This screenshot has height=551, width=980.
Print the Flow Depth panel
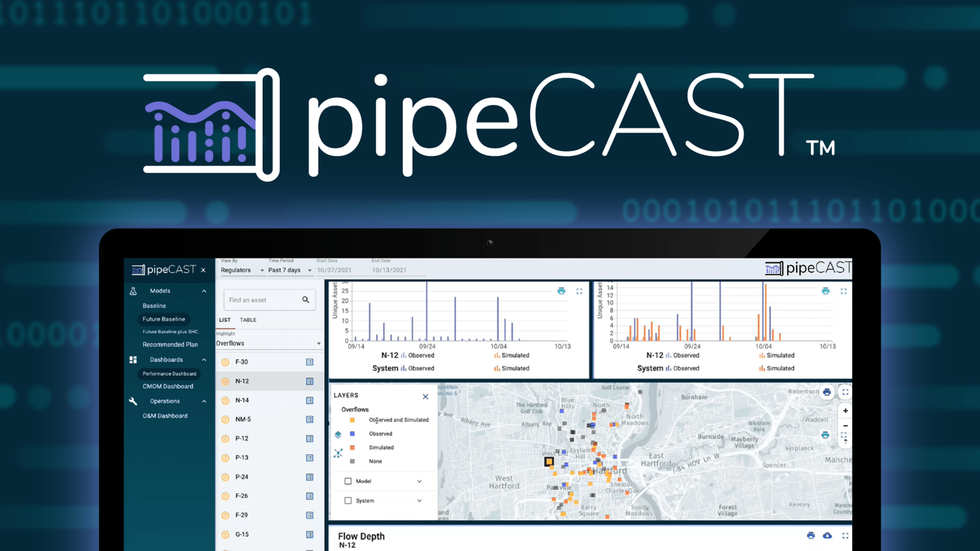[x=811, y=536]
